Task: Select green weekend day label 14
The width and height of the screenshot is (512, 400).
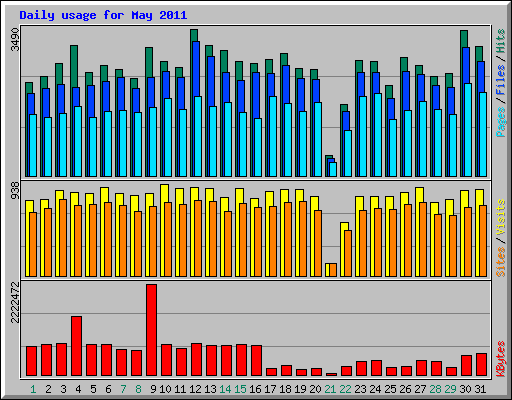Action: (x=225, y=389)
